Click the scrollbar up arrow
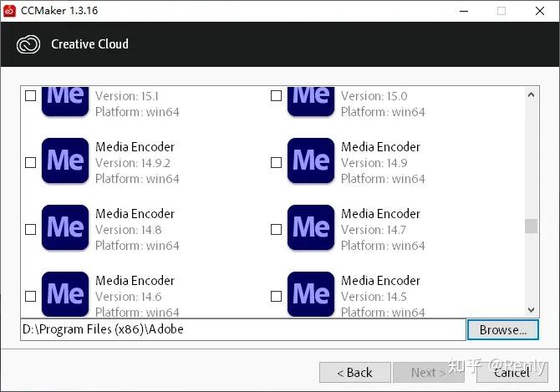Screen dimensions: 560x392 [531, 94]
